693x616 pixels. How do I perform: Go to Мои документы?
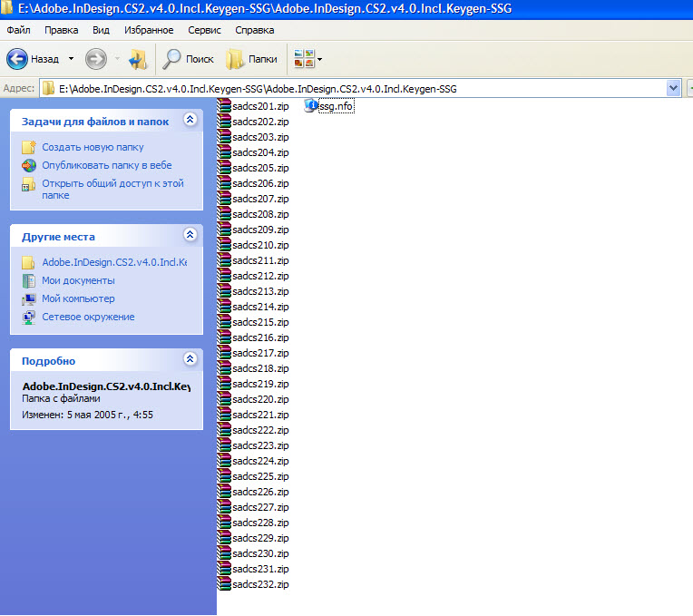click(x=78, y=280)
